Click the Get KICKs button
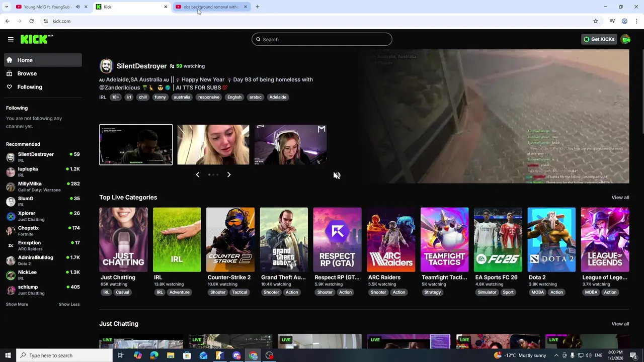Viewport: 644px width, 362px height. [x=599, y=39]
